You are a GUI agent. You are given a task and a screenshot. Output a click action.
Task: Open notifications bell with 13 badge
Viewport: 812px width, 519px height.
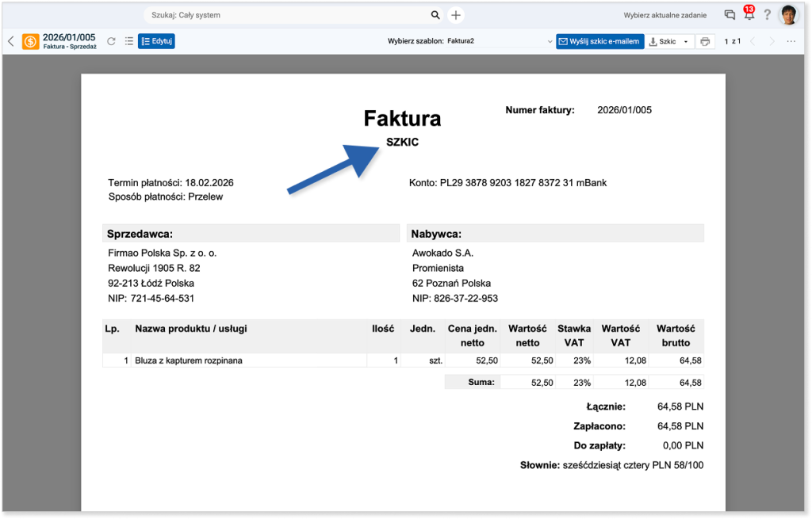point(749,15)
